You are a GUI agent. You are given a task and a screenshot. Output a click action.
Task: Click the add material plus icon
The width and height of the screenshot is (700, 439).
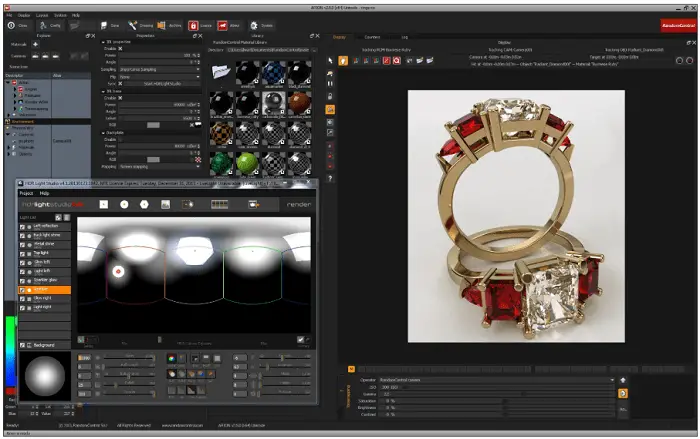pyautogui.click(x=35, y=44)
